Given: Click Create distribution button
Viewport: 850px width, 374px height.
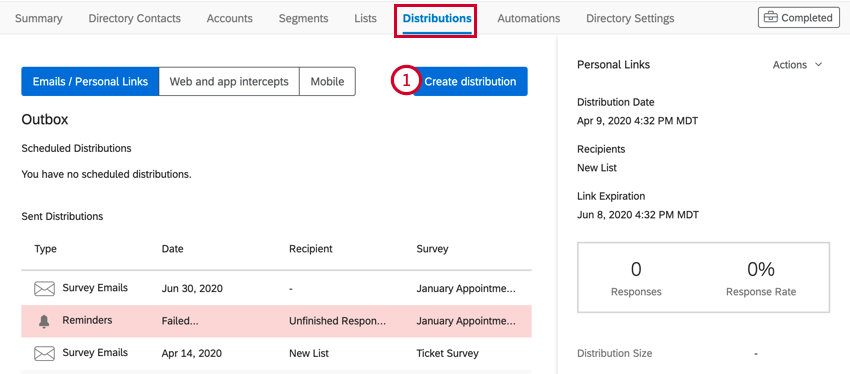Looking at the screenshot, I should tap(470, 81).
